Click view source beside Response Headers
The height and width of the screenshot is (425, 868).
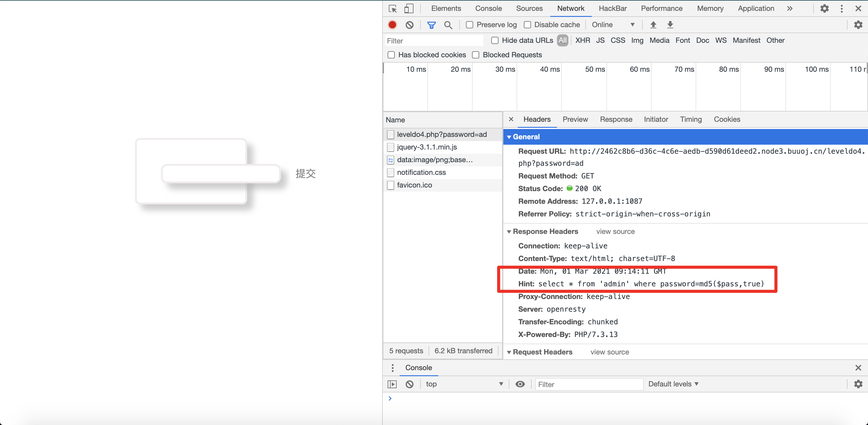point(615,231)
